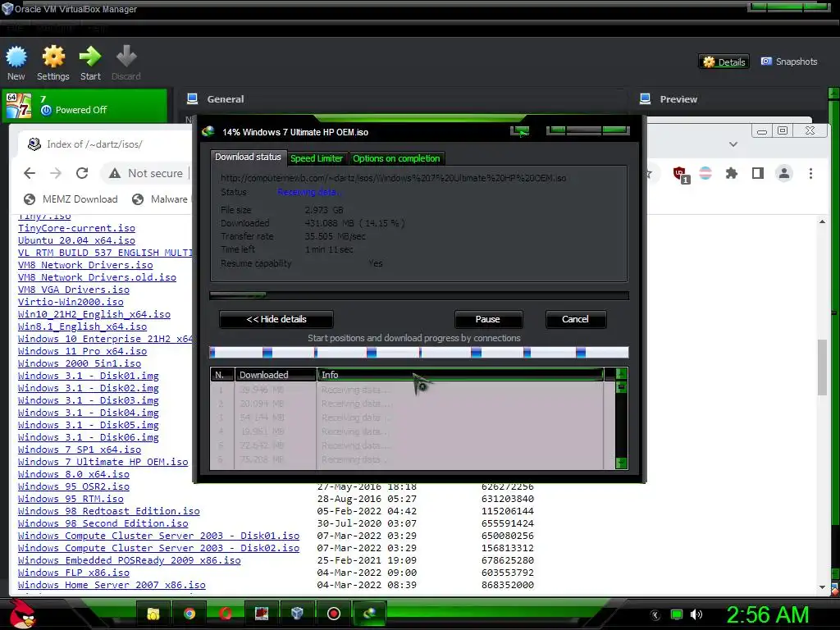Click the download manager title bar icon
The width and height of the screenshot is (840, 630).
pyautogui.click(x=208, y=132)
